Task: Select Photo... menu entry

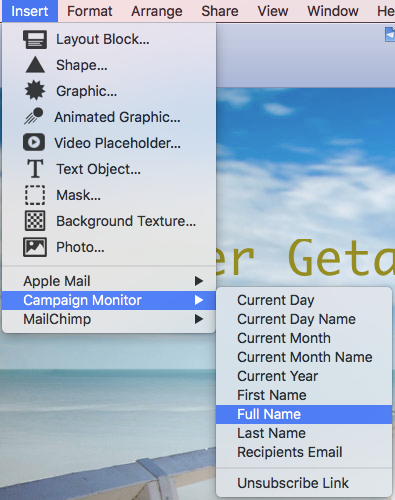Action: click(109, 247)
